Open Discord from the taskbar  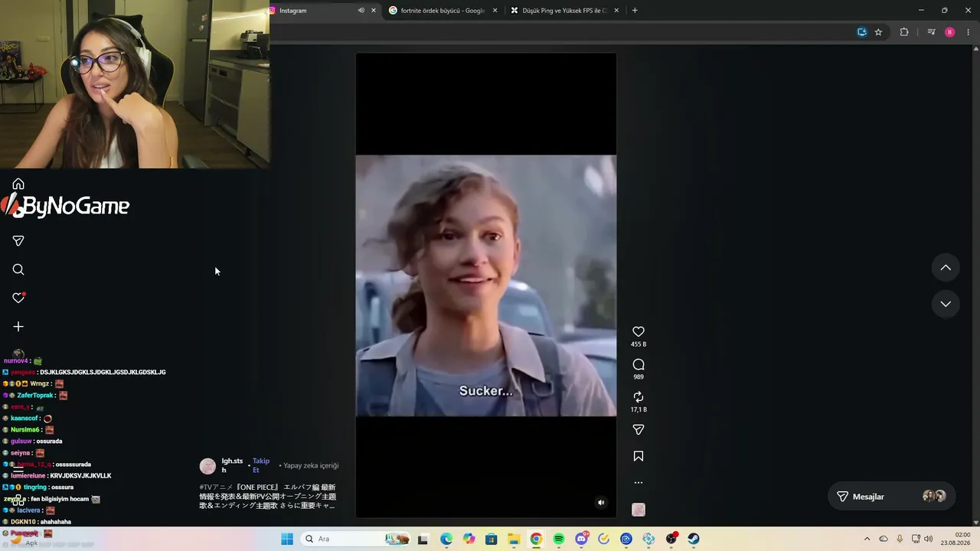pos(581,539)
